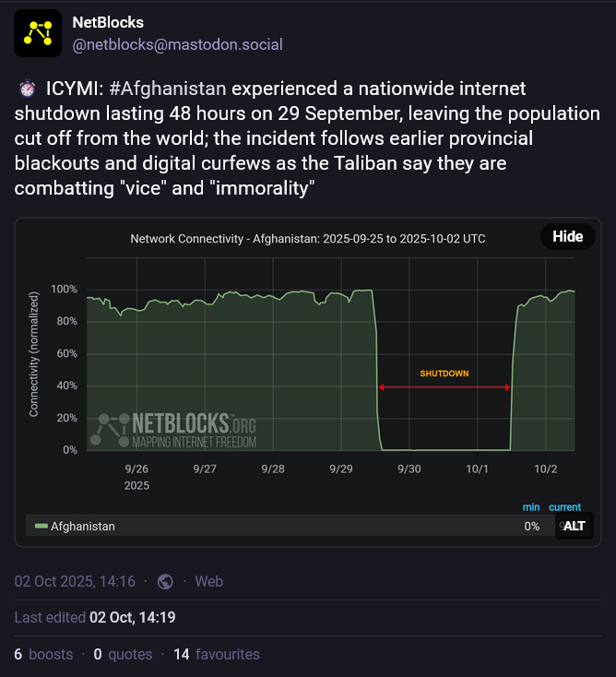The width and height of the screenshot is (616, 677).
Task: Open the @netblocks@mastodon.social handle
Action: point(177,44)
